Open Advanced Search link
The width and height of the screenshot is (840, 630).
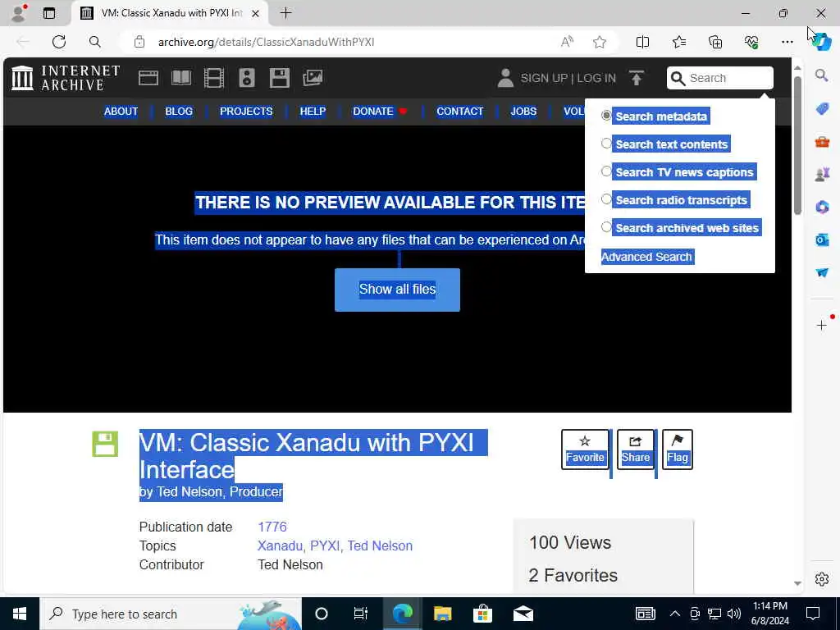click(x=646, y=257)
